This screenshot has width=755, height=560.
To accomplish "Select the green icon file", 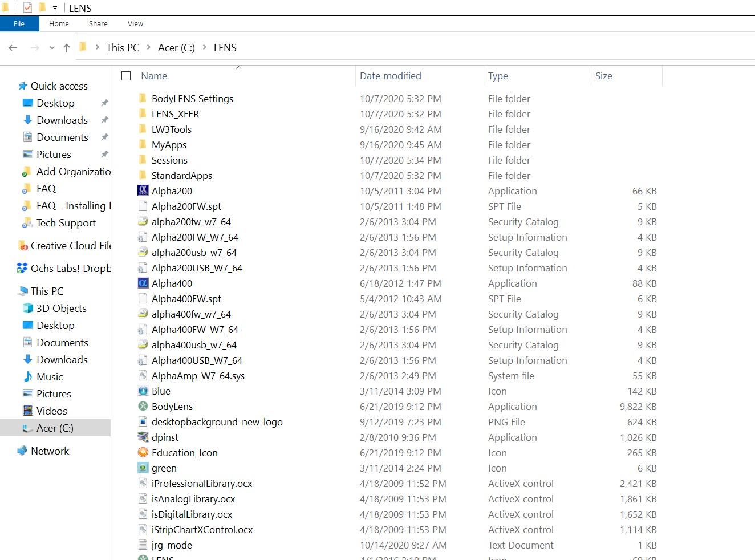I will click(143, 468).
